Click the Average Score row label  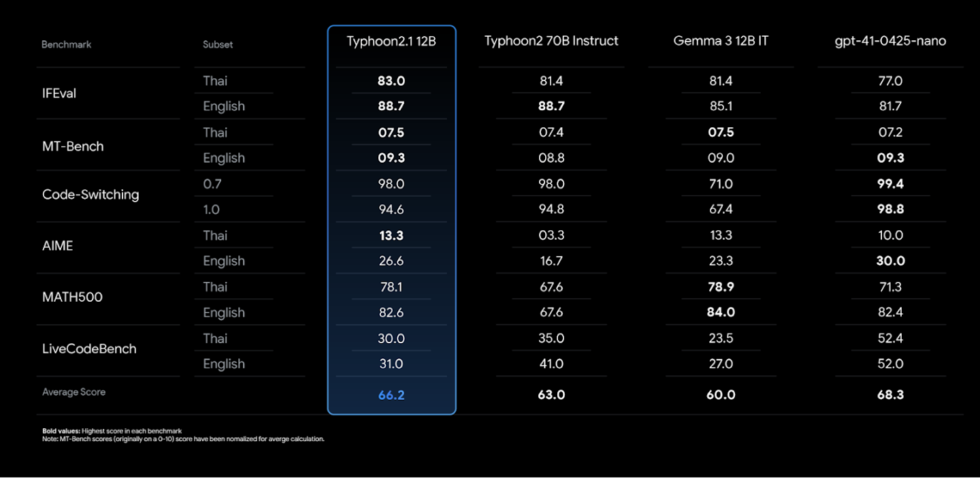pos(73,392)
